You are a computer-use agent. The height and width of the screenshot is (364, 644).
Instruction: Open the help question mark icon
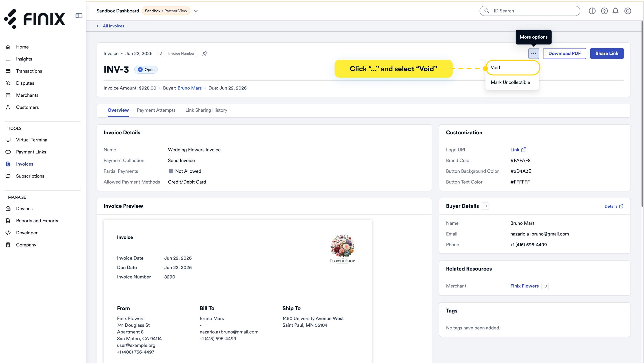coord(604,11)
